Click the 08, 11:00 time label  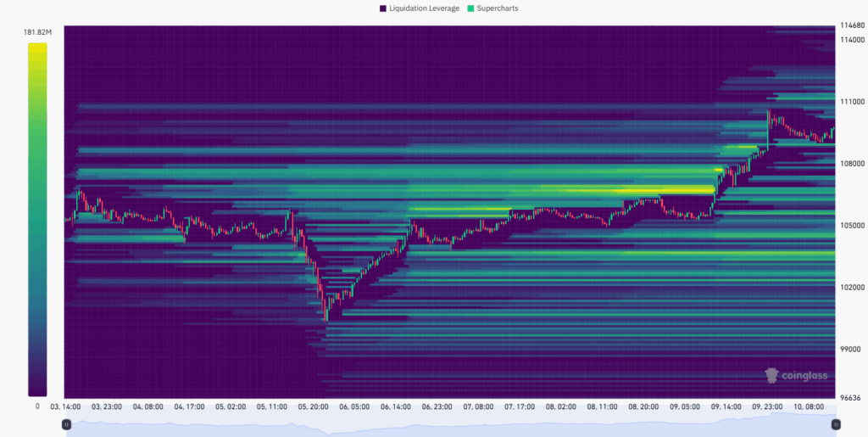(603, 406)
